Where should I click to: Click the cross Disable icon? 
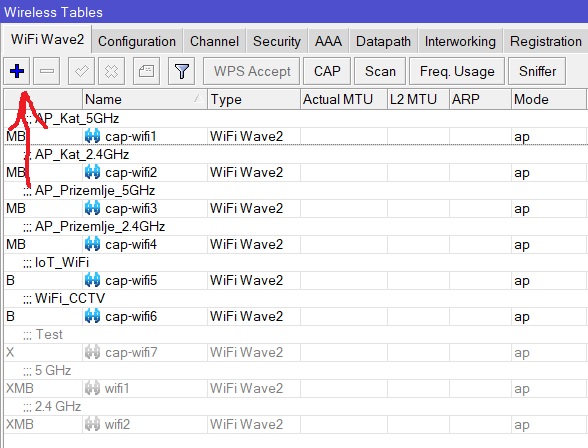(111, 71)
